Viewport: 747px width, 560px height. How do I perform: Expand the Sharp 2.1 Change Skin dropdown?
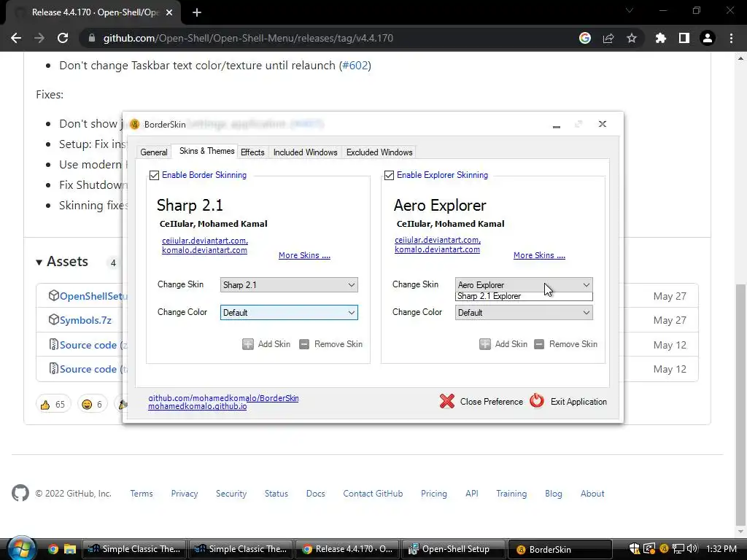tap(289, 285)
